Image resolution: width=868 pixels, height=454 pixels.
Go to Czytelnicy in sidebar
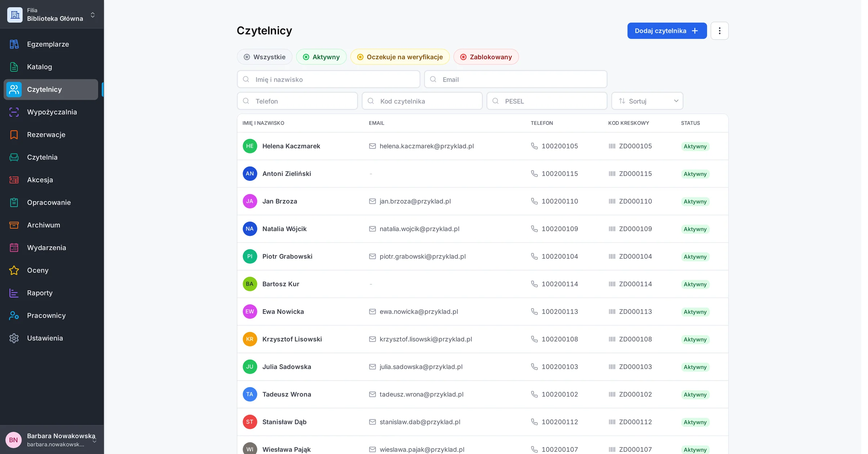pyautogui.click(x=51, y=89)
